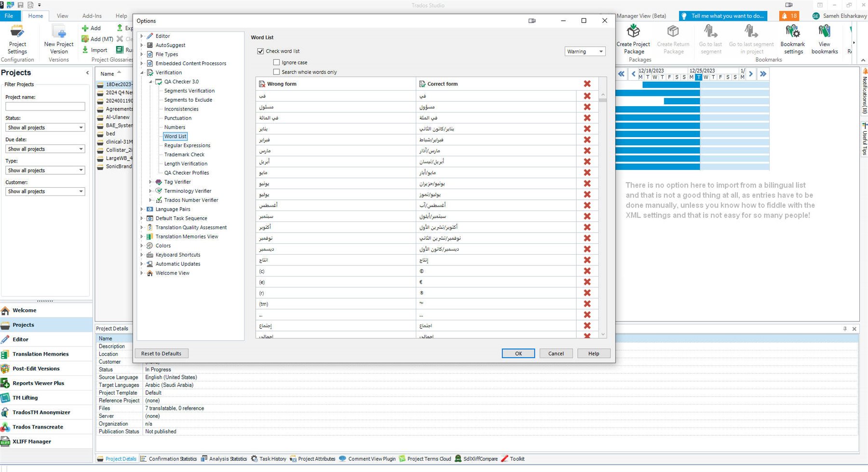This screenshot has width=868, height=472.
Task: Enable Search whole words only checkbox
Action: tap(276, 72)
